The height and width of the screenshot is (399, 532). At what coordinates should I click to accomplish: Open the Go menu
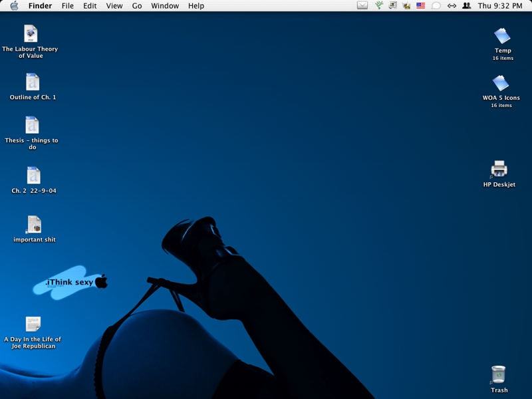137,6
